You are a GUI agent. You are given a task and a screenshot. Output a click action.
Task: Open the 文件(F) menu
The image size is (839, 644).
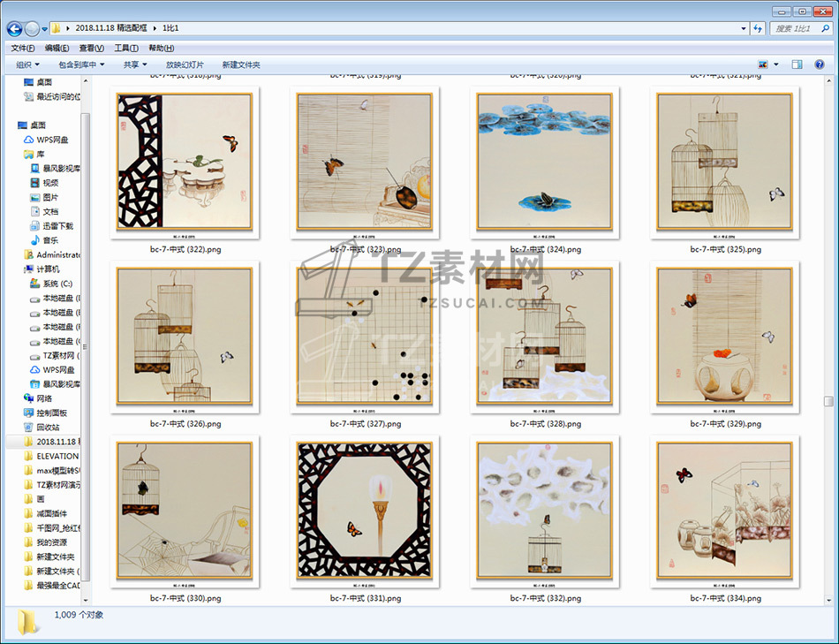pyautogui.click(x=23, y=49)
